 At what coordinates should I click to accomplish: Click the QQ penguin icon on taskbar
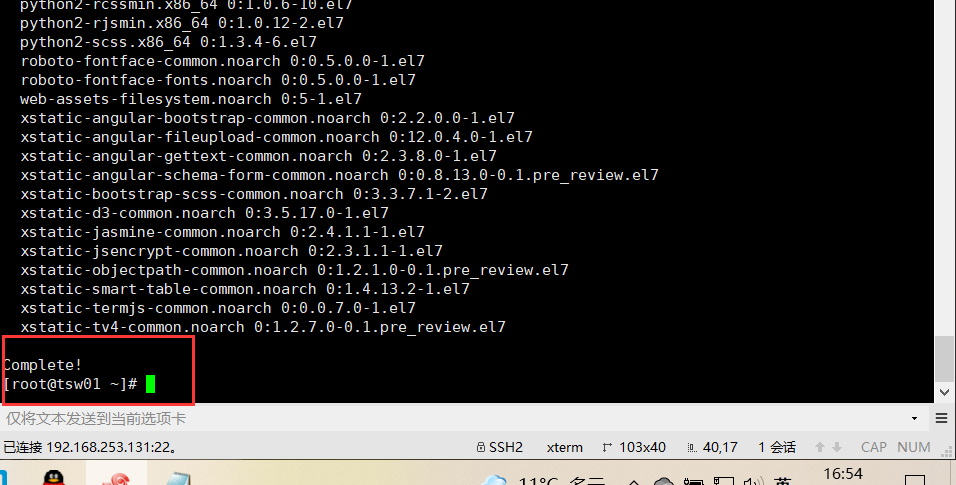pyautogui.click(x=54, y=477)
